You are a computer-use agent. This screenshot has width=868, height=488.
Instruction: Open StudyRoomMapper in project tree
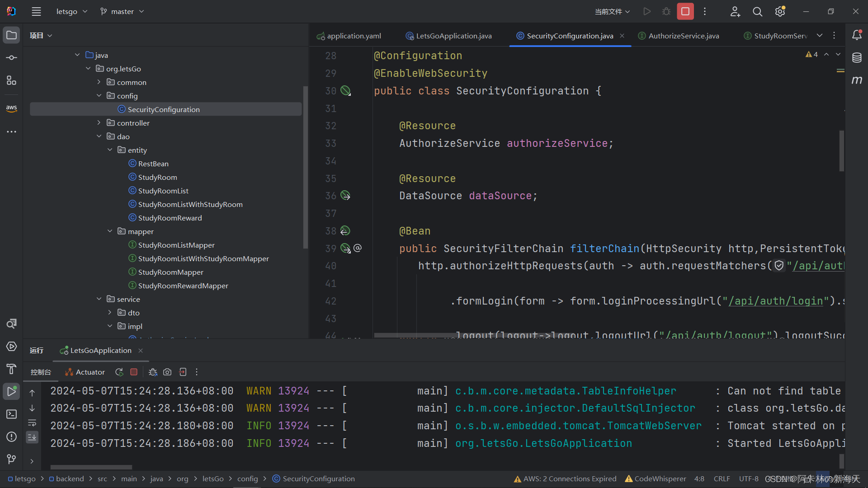170,272
